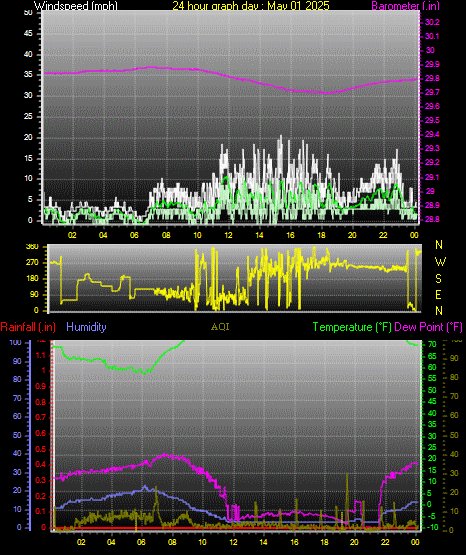Image resolution: width=466 pixels, height=555 pixels.
Task: Click red rainfall axis value 0.5
Action: [41, 449]
